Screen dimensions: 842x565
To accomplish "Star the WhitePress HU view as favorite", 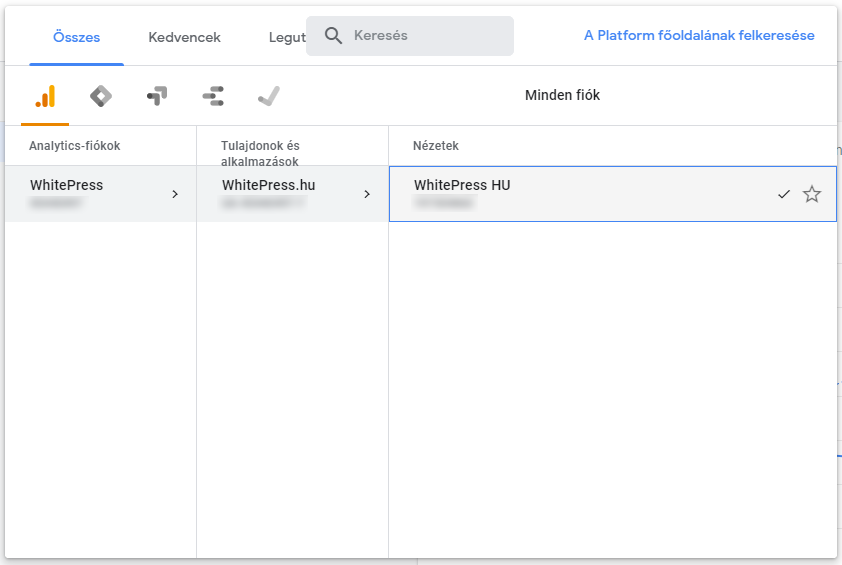I will tap(811, 194).
